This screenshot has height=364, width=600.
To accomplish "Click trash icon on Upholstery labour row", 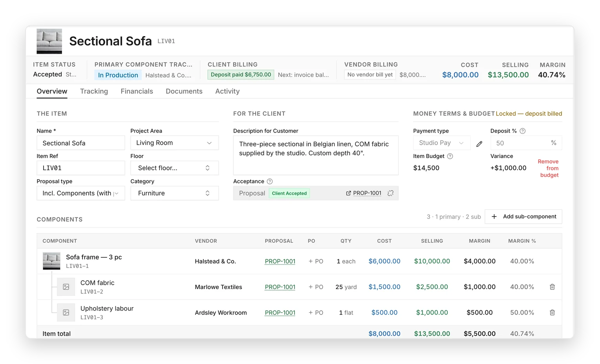I will tap(552, 313).
